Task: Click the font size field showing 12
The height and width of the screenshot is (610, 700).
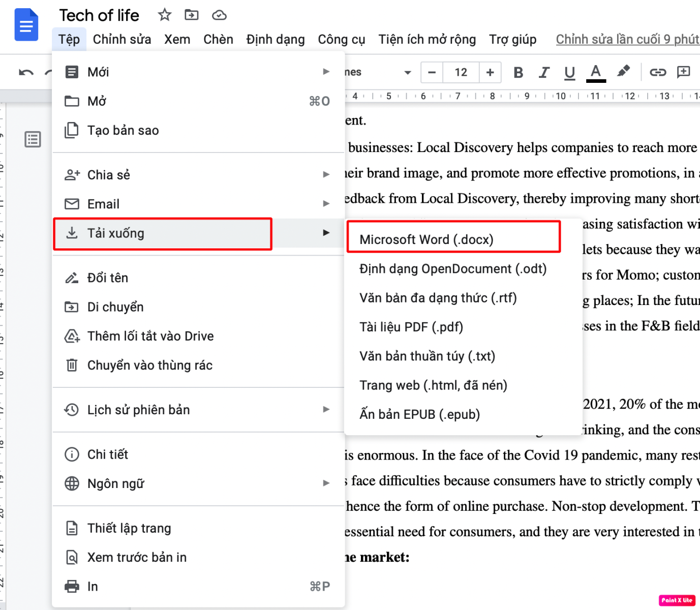Action: pyautogui.click(x=461, y=72)
